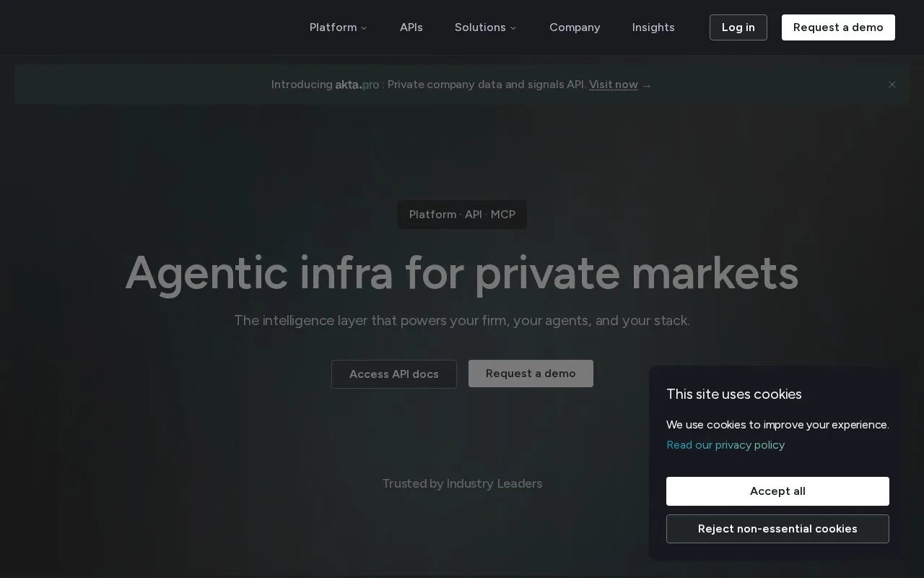Image resolution: width=924 pixels, height=578 pixels.
Task: Expand the Platform menu chevron
Action: coord(364,28)
